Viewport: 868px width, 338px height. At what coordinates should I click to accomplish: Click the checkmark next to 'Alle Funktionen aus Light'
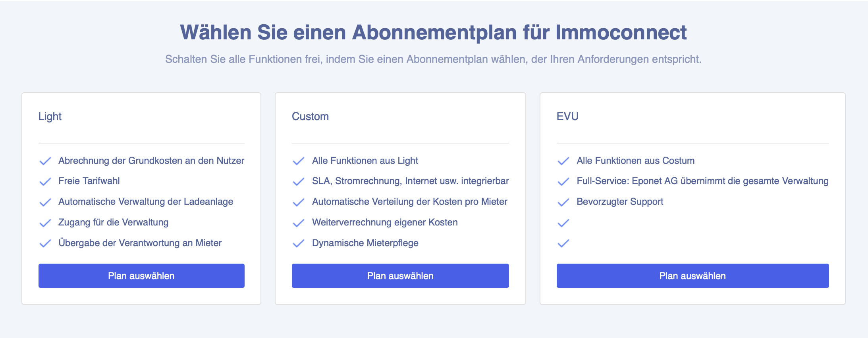tap(298, 161)
